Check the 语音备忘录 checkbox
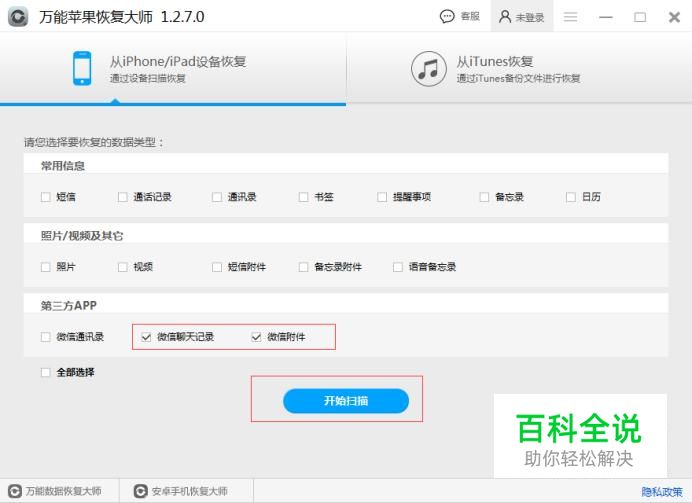Image resolution: width=692 pixels, height=503 pixels. tap(398, 267)
